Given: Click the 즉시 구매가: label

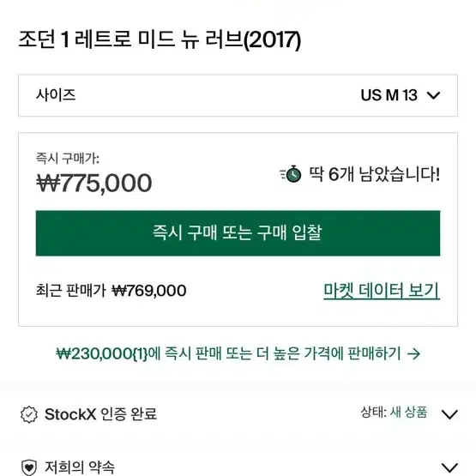Looking at the screenshot, I should pyautogui.click(x=68, y=158).
